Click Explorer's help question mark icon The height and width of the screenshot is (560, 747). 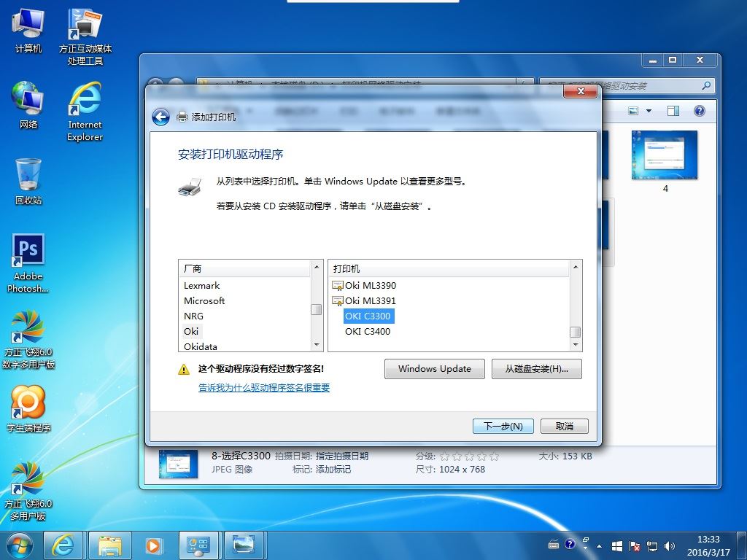(x=700, y=111)
